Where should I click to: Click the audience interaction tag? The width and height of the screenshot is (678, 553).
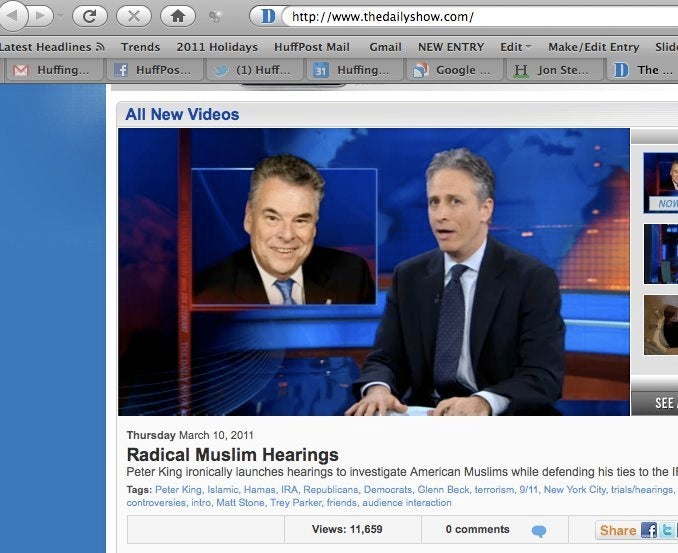407,503
